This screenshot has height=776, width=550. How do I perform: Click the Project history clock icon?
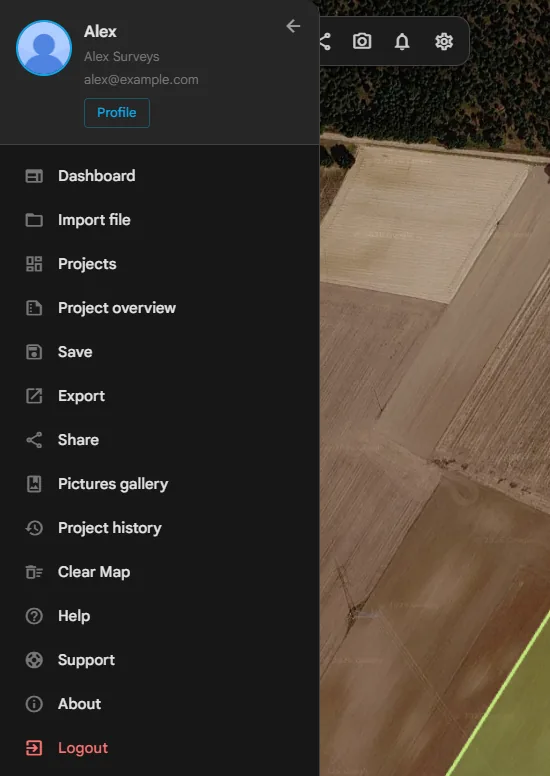[34, 528]
